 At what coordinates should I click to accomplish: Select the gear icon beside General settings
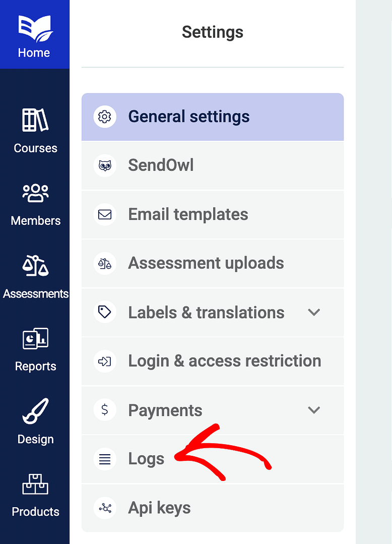coord(104,116)
